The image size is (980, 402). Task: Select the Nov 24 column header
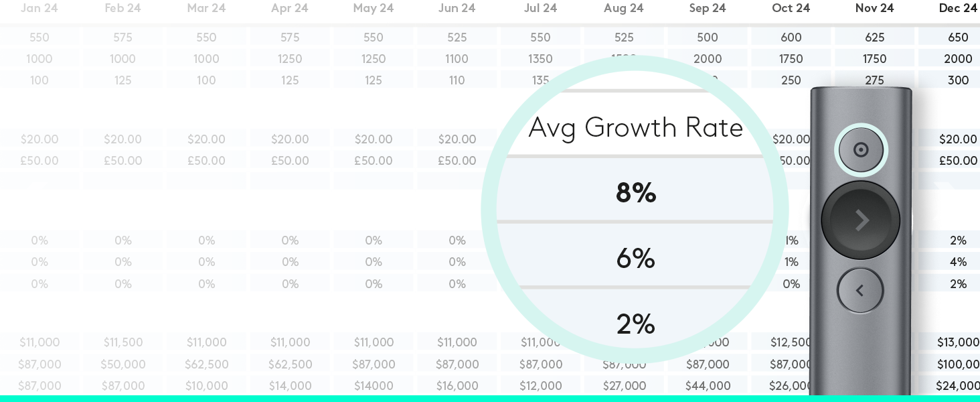click(874, 8)
